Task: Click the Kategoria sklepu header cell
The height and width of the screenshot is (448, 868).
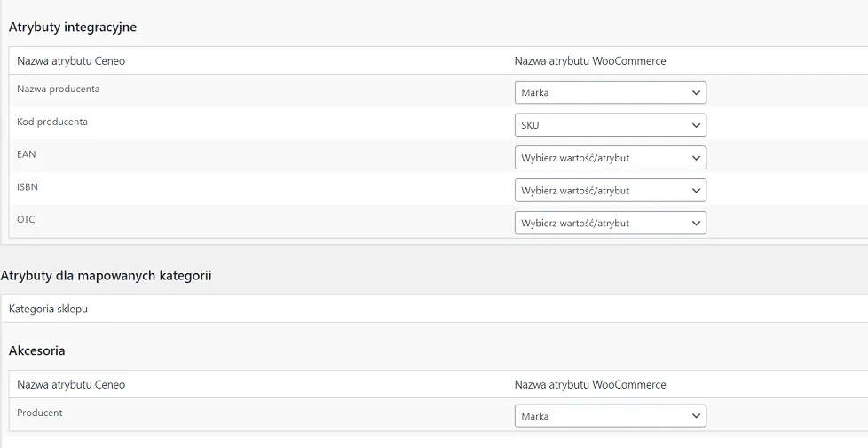Action: coord(48,310)
